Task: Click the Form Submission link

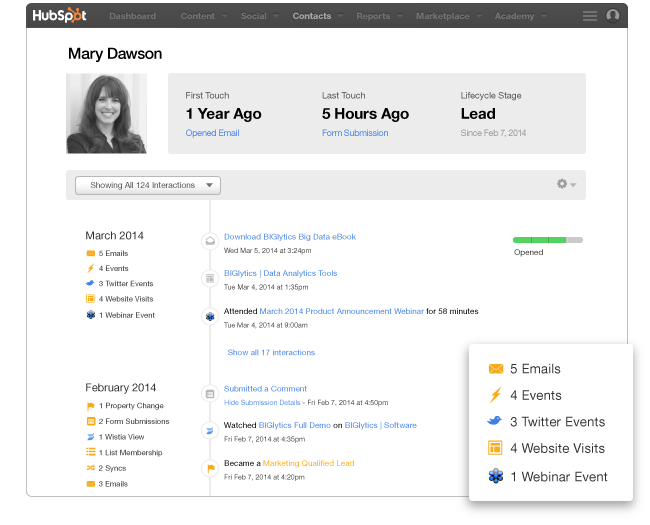Action: click(x=355, y=133)
